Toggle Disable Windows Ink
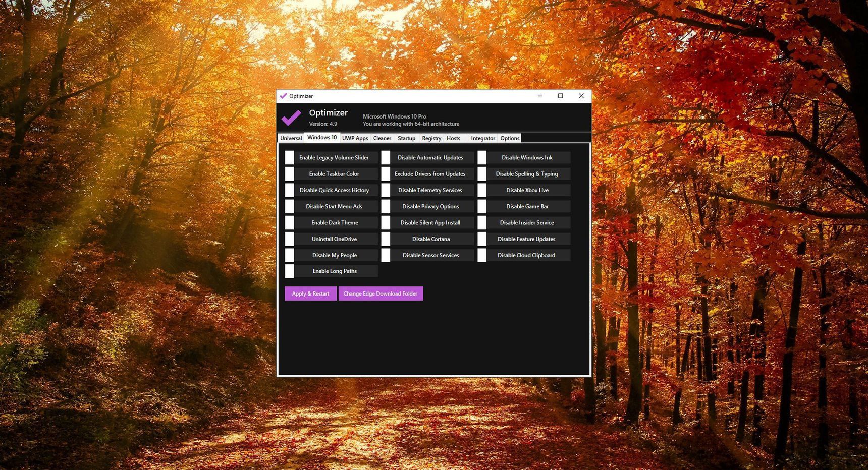Image resolution: width=868 pixels, height=470 pixels. tap(524, 158)
